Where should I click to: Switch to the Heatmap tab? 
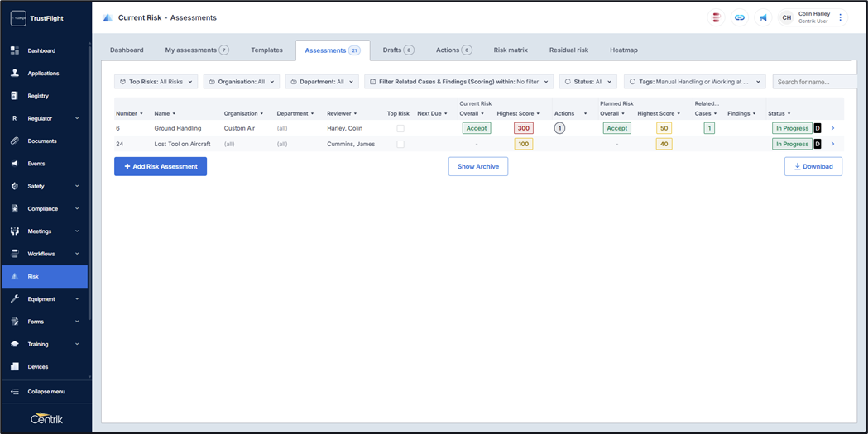tap(623, 50)
